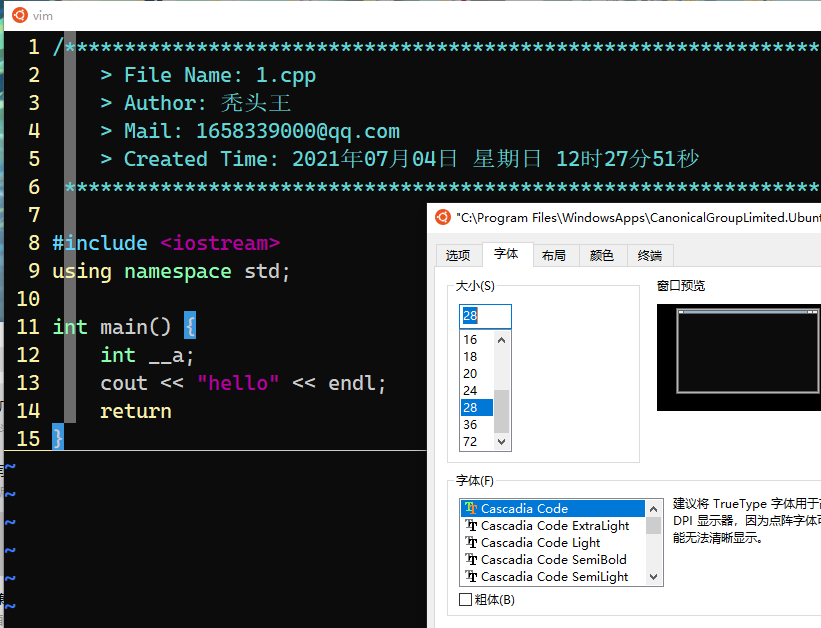Click the highlighted opening brace on line 11

click(190, 326)
